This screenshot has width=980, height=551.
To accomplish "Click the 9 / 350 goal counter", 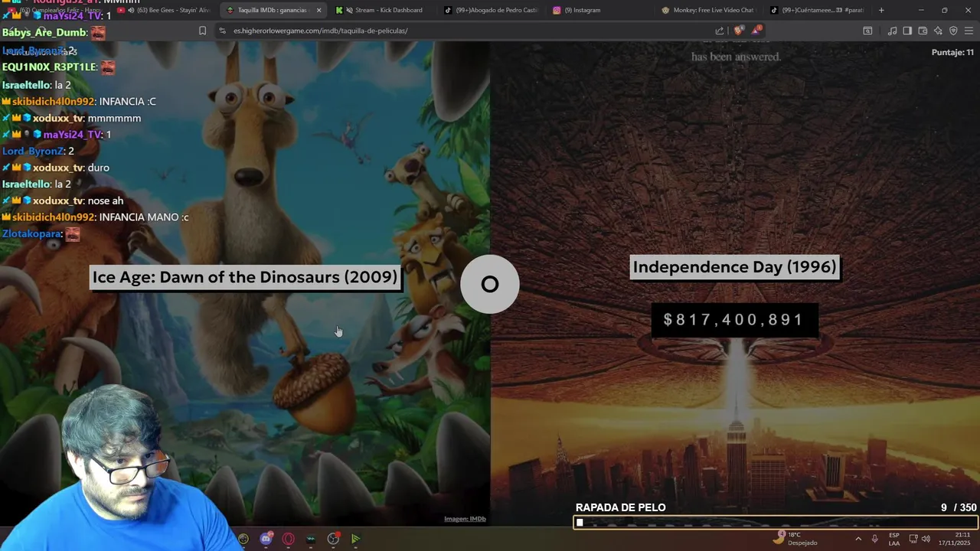I will tap(959, 507).
